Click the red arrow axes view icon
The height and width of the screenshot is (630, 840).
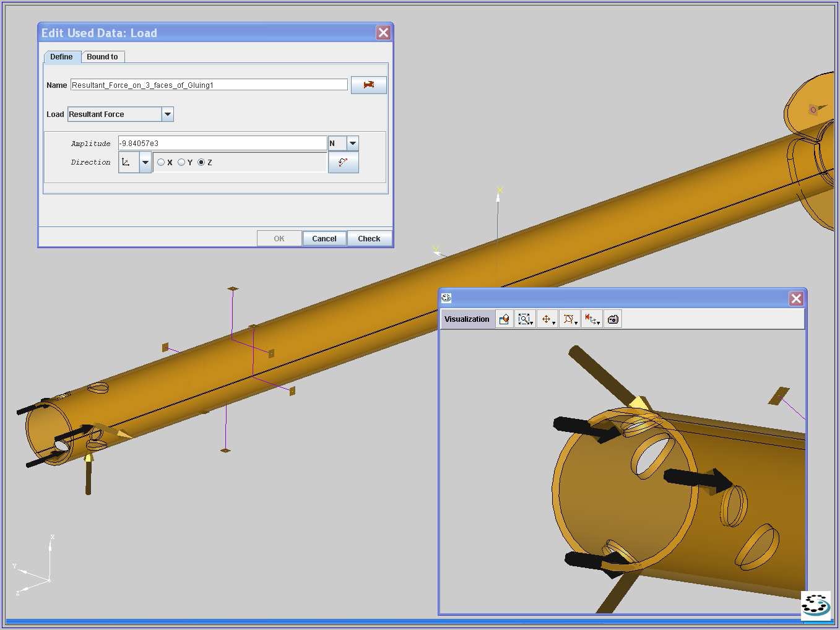tap(591, 319)
